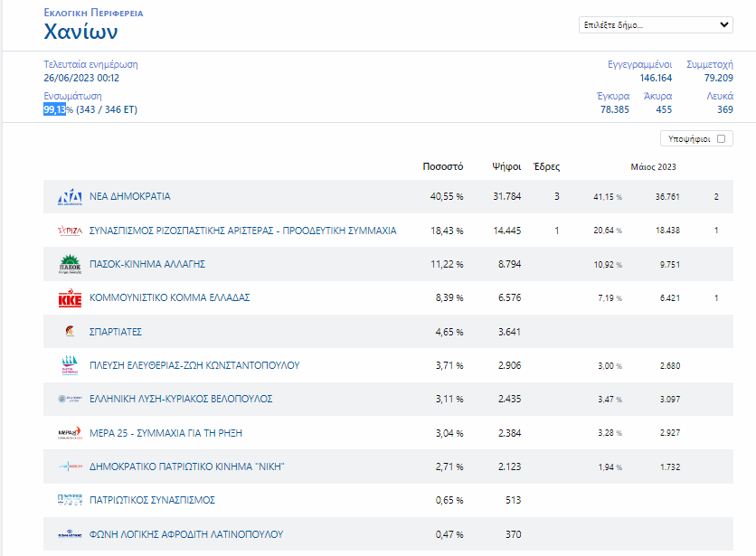Click the ΣΥΡΙΖΑ party logo
Screen dimensions: 756x556
[x=70, y=231]
